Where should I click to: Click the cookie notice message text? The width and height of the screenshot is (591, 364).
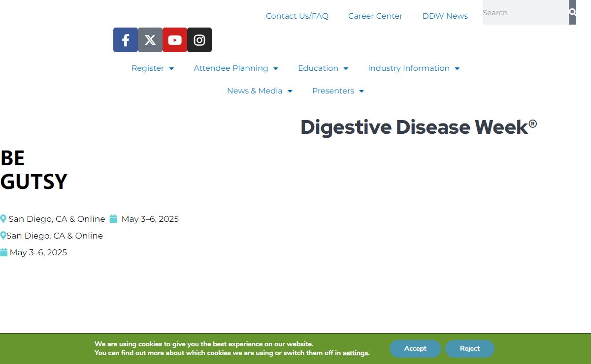(x=232, y=349)
